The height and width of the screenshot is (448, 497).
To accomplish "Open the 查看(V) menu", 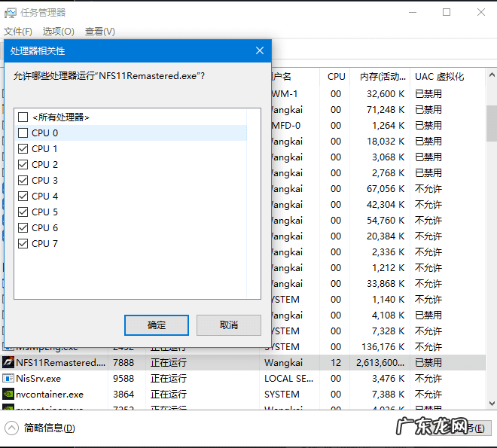I will [x=99, y=32].
